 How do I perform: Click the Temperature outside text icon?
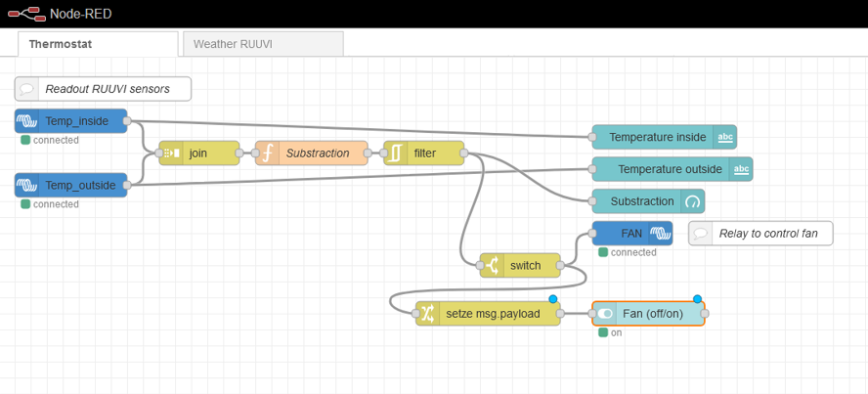pos(741,169)
